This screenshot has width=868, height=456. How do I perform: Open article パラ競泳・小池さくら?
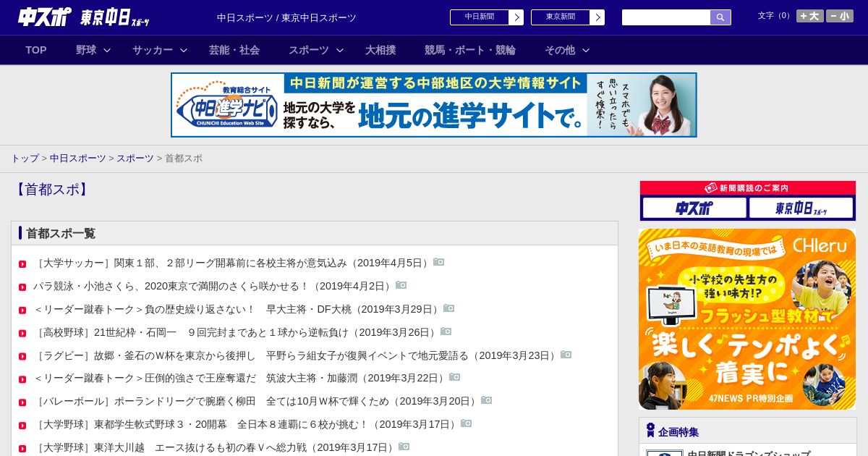pos(214,286)
